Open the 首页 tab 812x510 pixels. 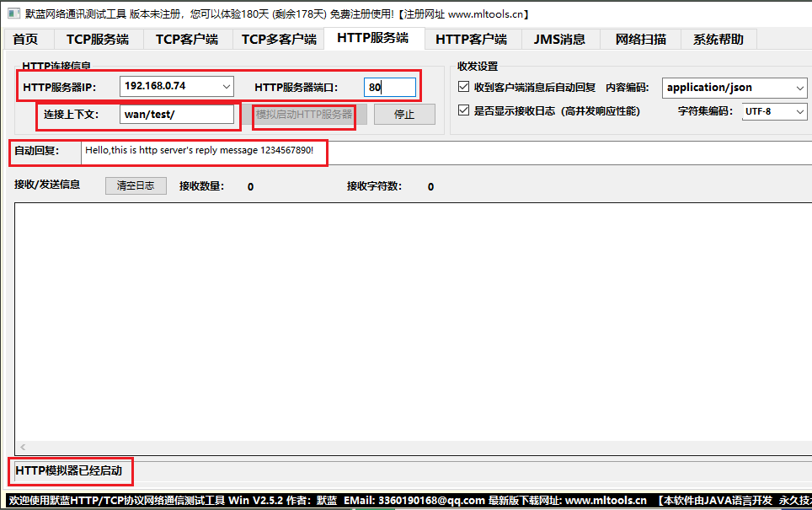(x=26, y=40)
